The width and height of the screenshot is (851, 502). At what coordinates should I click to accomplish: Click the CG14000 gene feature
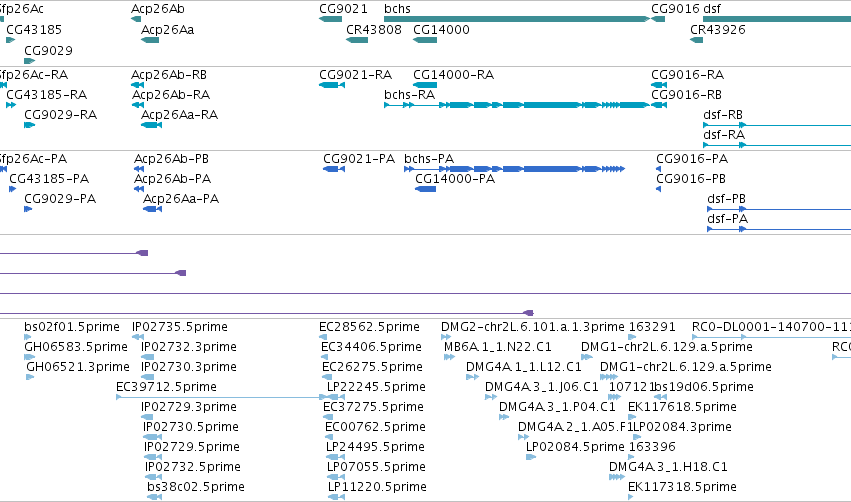pyautogui.click(x=425, y=40)
